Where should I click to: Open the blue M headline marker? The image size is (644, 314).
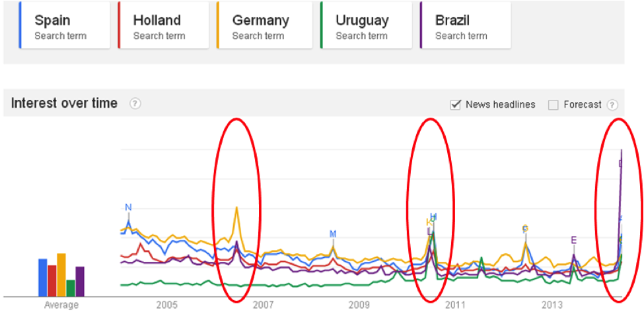tap(333, 234)
